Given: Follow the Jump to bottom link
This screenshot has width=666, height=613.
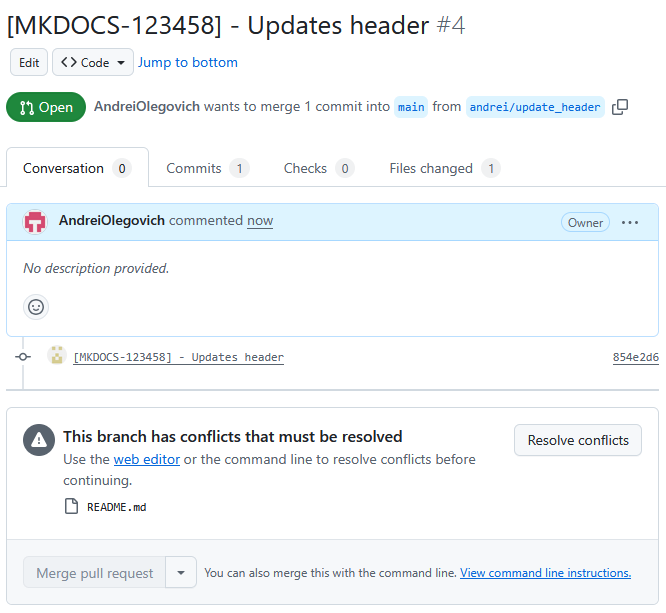Looking at the screenshot, I should coord(188,62).
